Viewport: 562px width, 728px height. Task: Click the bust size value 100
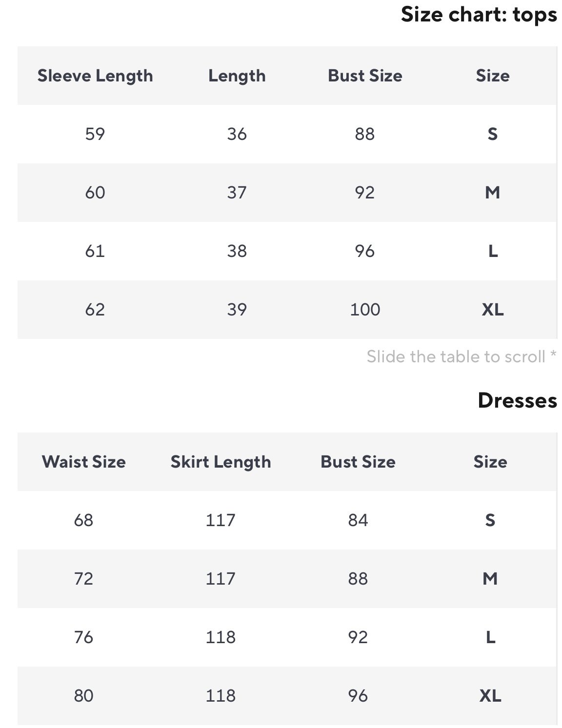click(x=365, y=310)
